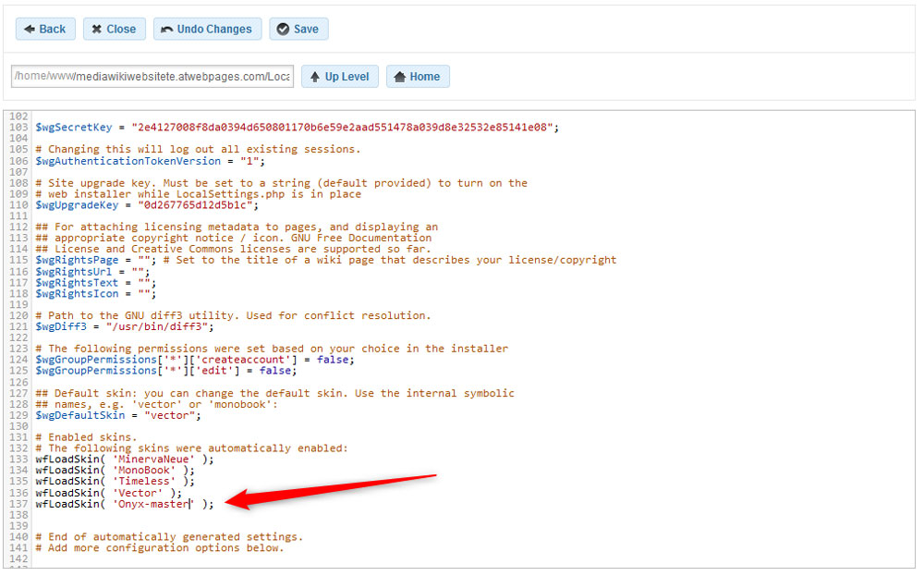Click the up arrow icon on Up Level
924x576 pixels.
317,76
